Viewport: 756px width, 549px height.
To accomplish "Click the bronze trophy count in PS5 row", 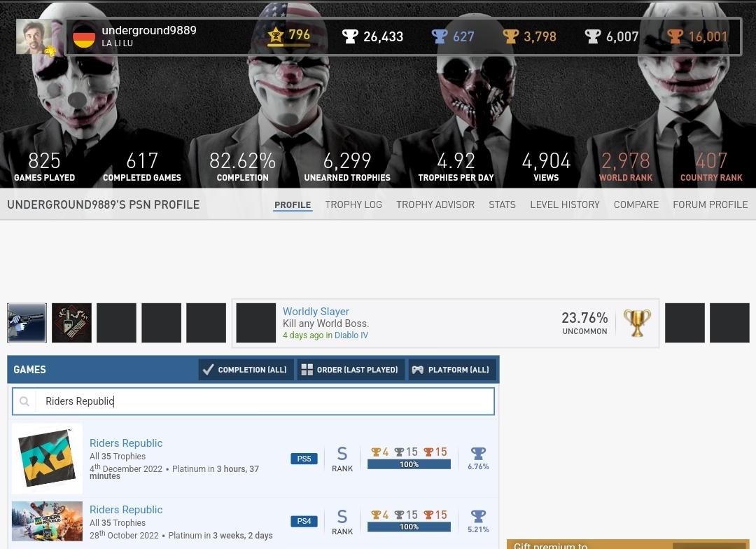I will [x=435, y=452].
